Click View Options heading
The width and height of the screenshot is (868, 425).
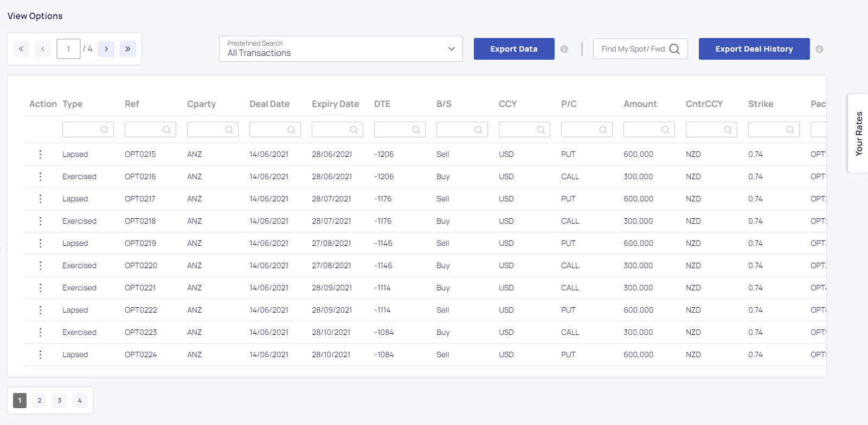tap(35, 16)
